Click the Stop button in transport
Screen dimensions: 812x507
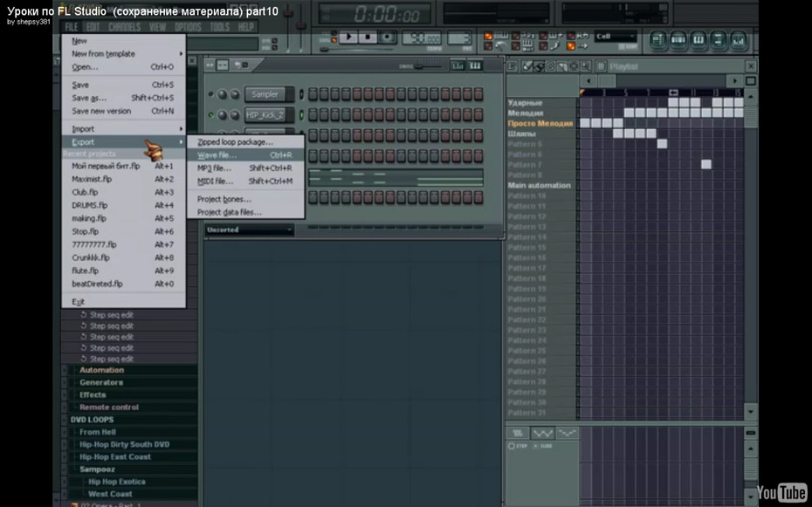tap(368, 38)
